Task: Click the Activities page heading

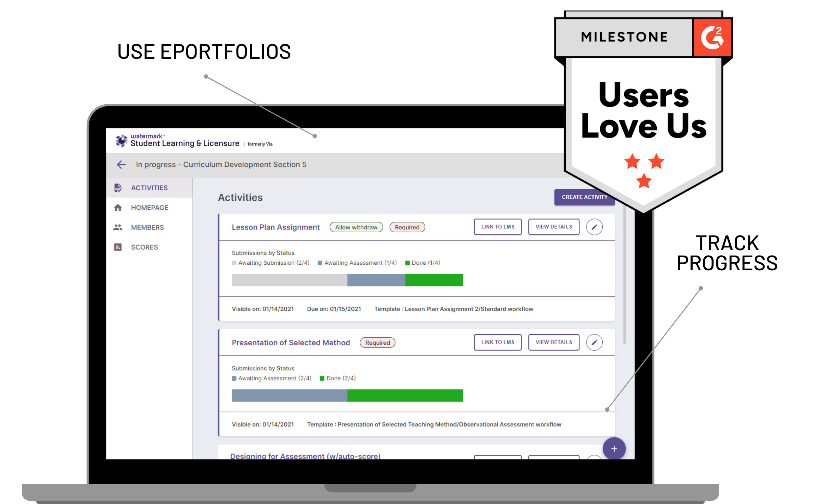Action: pos(240,197)
